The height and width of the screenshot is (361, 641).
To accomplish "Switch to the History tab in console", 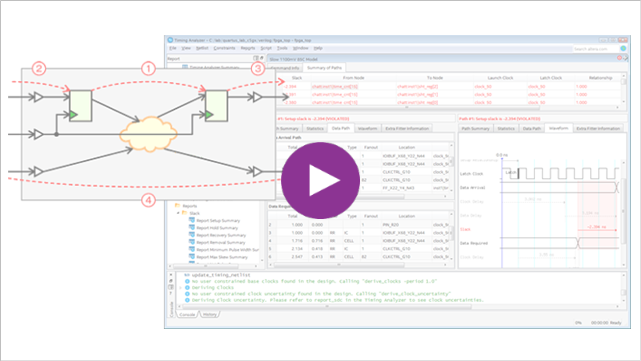I will click(209, 314).
